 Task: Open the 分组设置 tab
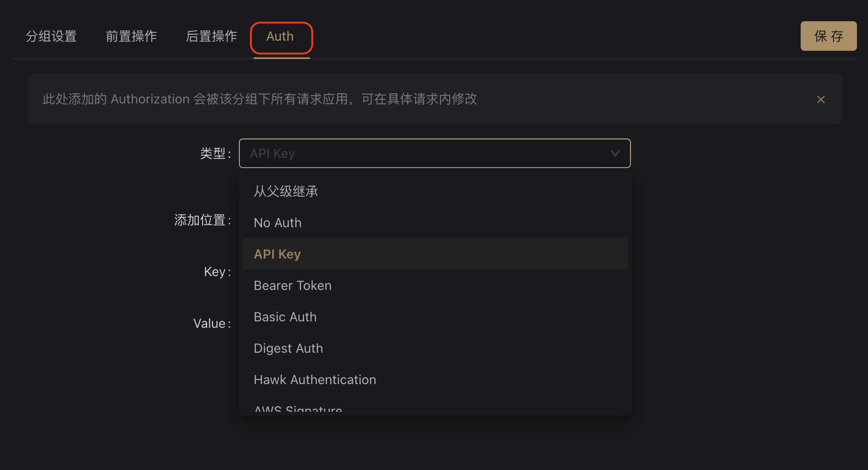51,36
